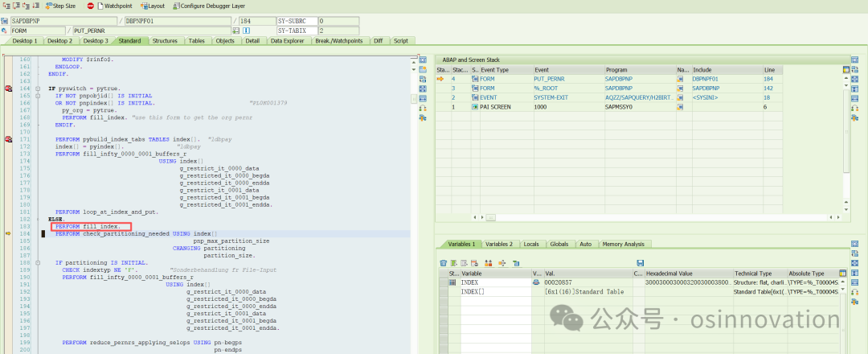
Task: Open the Structures tab
Action: [165, 41]
